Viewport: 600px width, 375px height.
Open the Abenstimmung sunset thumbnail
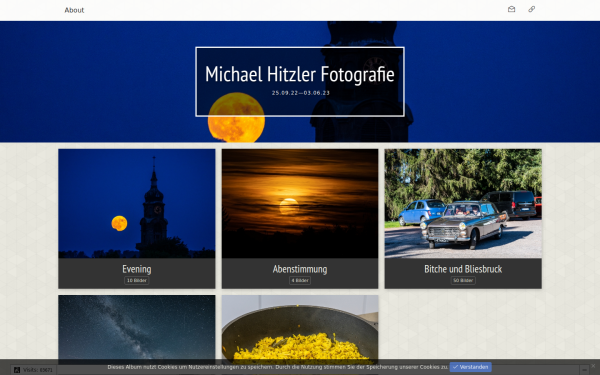pos(300,204)
